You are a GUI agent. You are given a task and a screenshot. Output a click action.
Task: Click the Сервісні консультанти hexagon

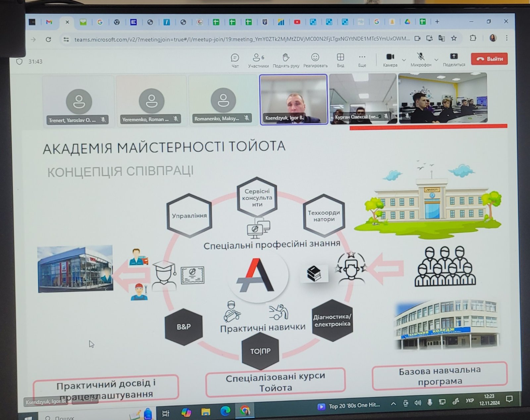coord(257,198)
